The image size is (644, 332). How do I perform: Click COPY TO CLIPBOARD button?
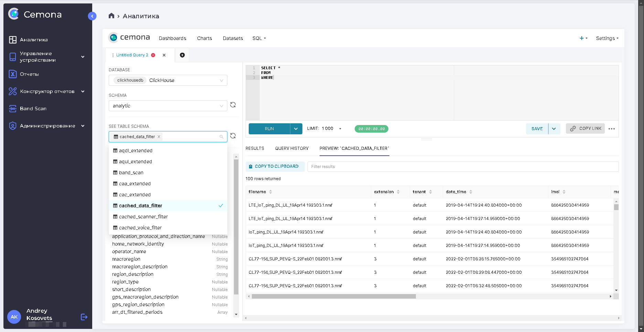[275, 166]
